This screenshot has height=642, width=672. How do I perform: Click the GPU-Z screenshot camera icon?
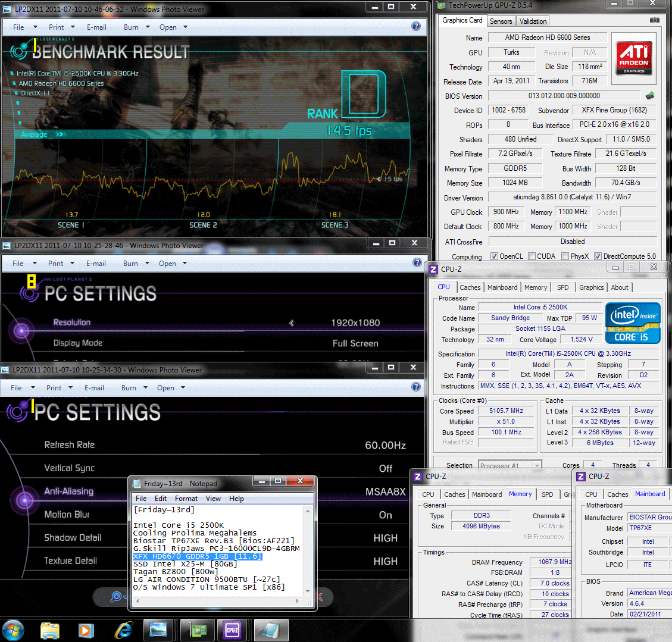[x=654, y=20]
